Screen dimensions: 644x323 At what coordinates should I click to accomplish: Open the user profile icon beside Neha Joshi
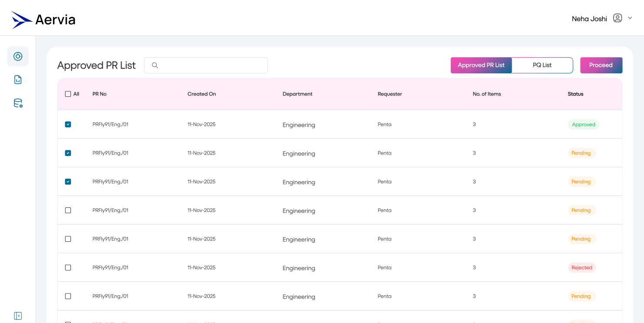[x=617, y=18]
